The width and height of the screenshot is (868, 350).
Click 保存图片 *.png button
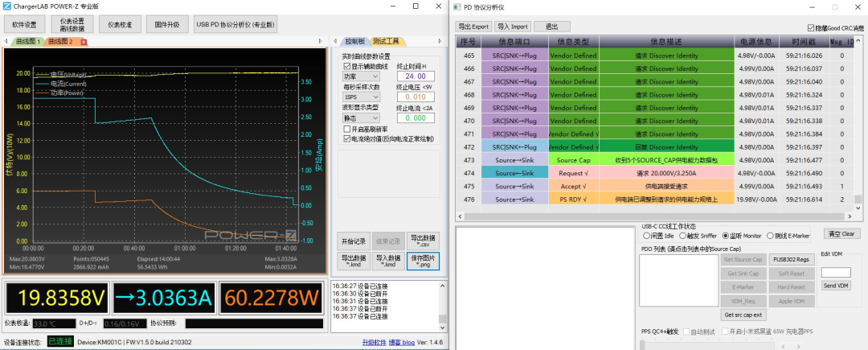tap(423, 261)
